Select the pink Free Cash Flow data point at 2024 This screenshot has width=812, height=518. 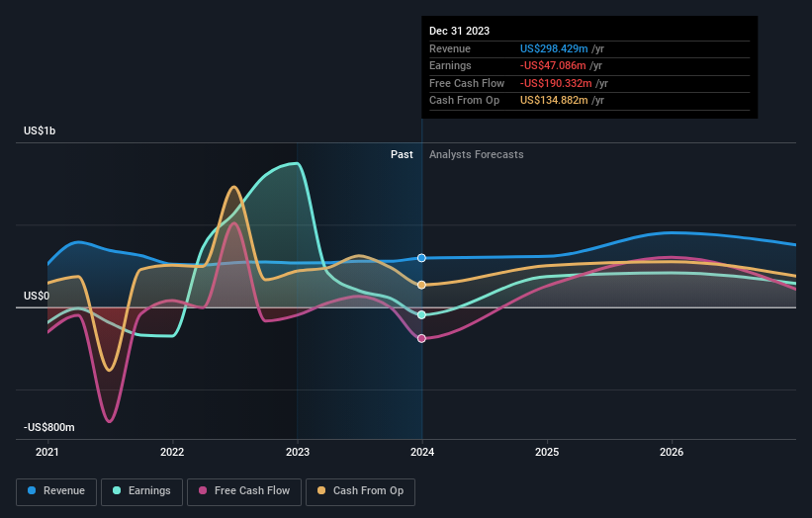(x=421, y=338)
